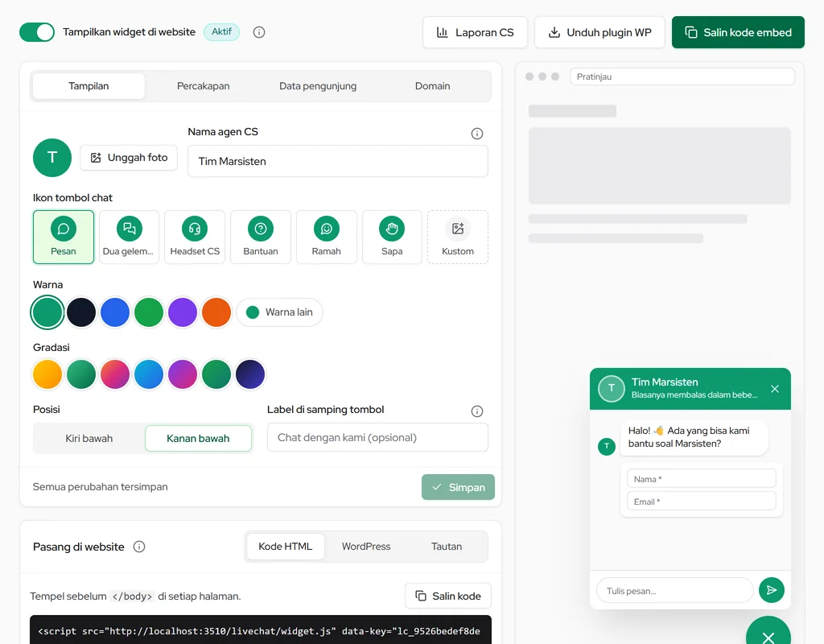Click the green T agent avatar

pyautogui.click(x=52, y=158)
